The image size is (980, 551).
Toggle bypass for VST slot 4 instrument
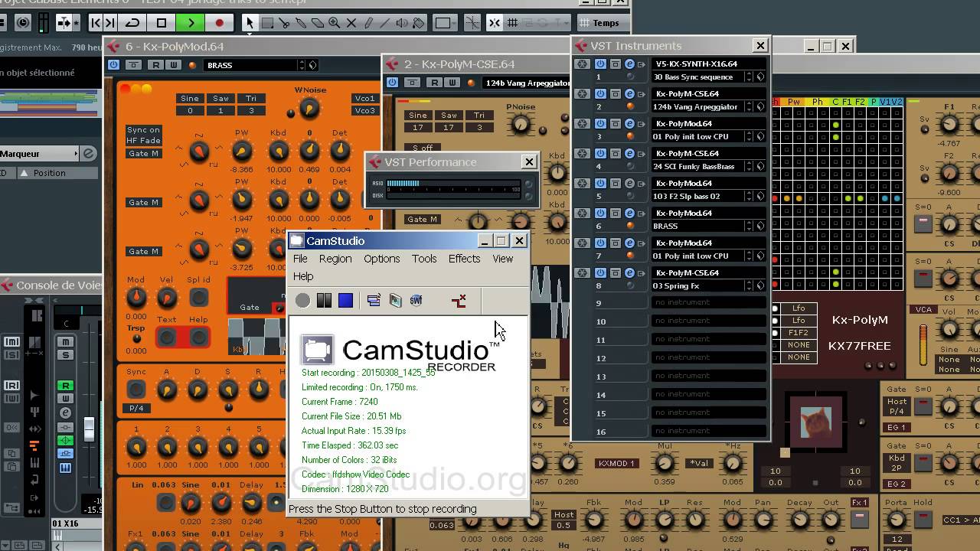tap(616, 154)
